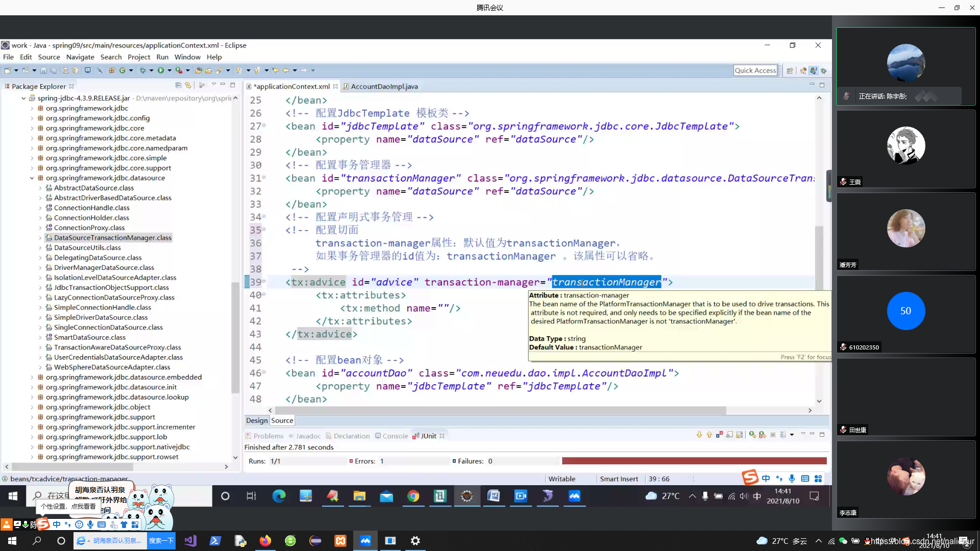This screenshot has height=551, width=980.
Task: Open Package Explorer view menu triangle
Action: point(214,84)
